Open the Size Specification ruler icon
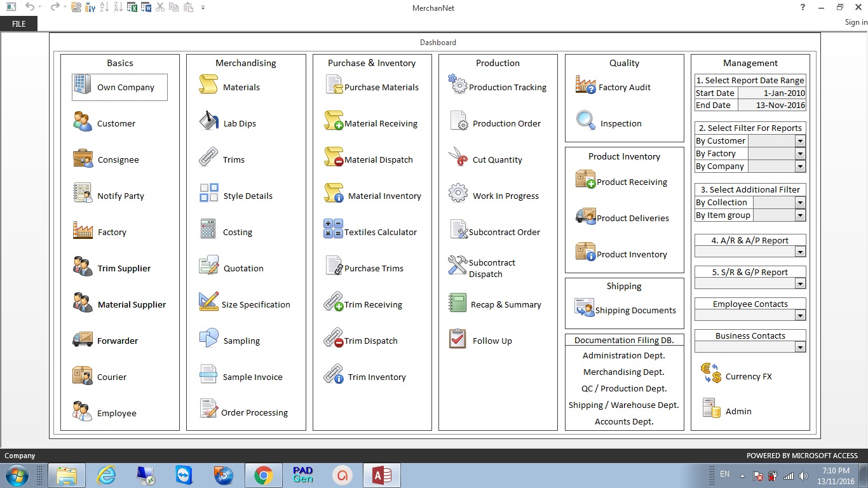 pyautogui.click(x=208, y=302)
